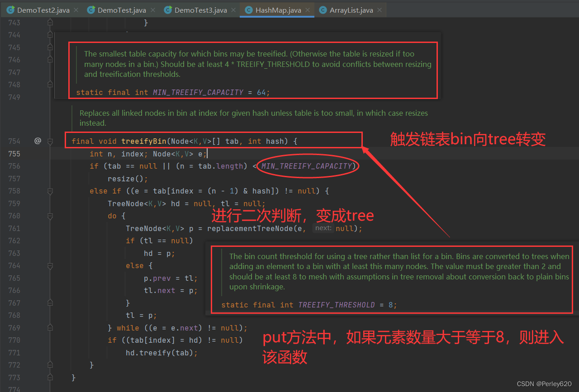Image resolution: width=579 pixels, height=392 pixels.
Task: Click the fold end marker on line 772
Action: pos(50,365)
